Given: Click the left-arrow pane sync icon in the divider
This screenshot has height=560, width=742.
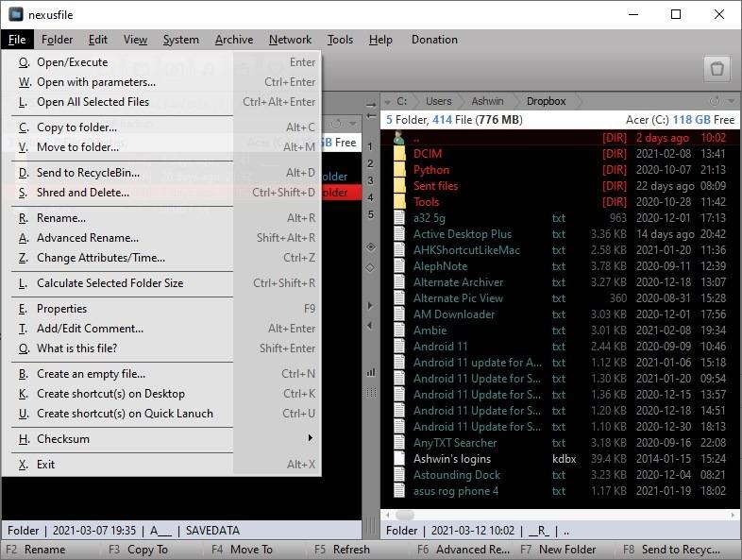Looking at the screenshot, I should [371, 115].
